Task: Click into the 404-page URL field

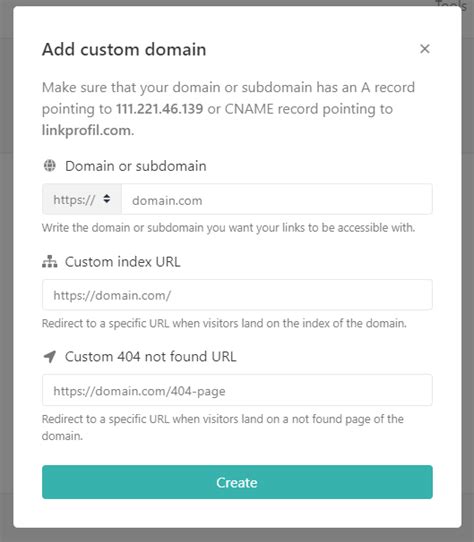Action: coord(237,390)
